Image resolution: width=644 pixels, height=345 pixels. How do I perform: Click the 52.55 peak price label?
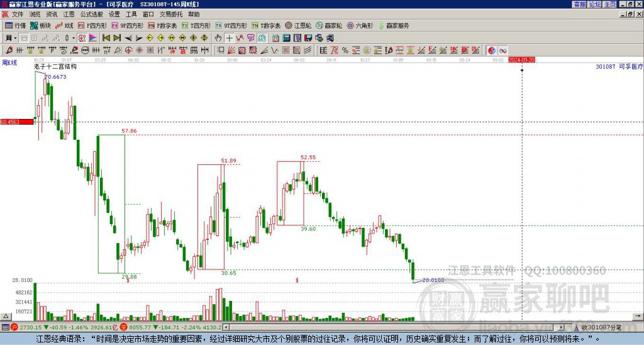point(308,157)
